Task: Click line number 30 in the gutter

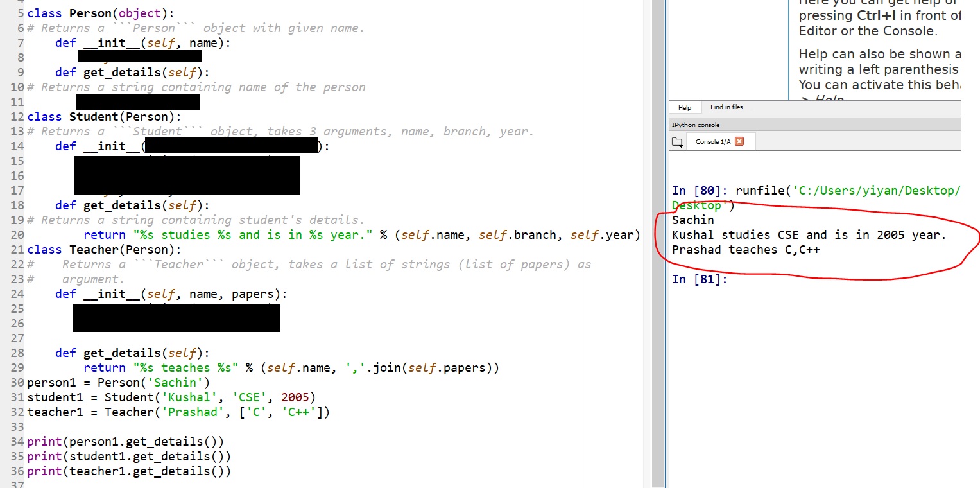Action: [x=17, y=383]
